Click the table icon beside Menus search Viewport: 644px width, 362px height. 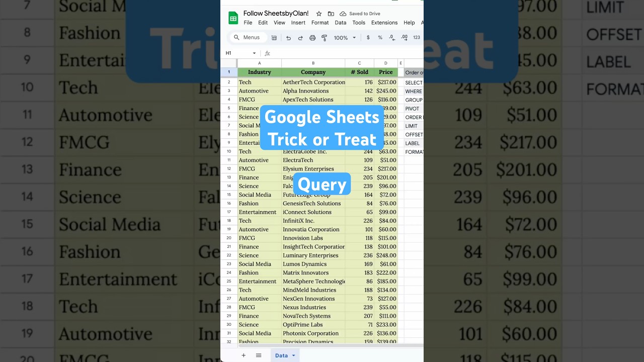(x=274, y=38)
